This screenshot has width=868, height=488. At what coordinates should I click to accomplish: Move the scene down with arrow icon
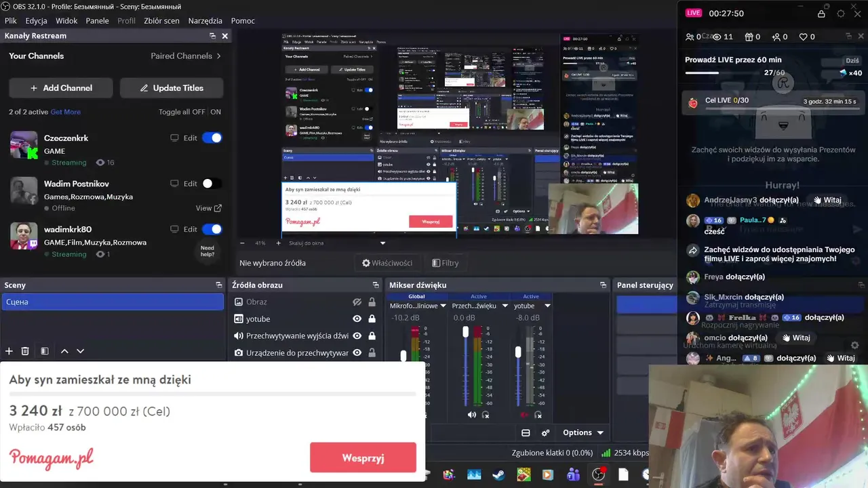click(80, 351)
